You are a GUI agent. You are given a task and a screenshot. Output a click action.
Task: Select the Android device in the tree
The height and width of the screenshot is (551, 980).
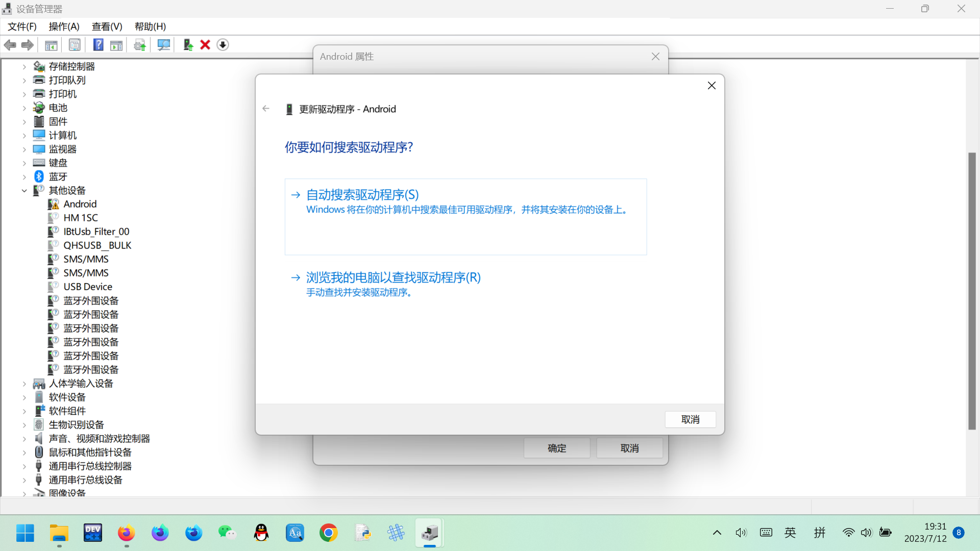(x=80, y=204)
